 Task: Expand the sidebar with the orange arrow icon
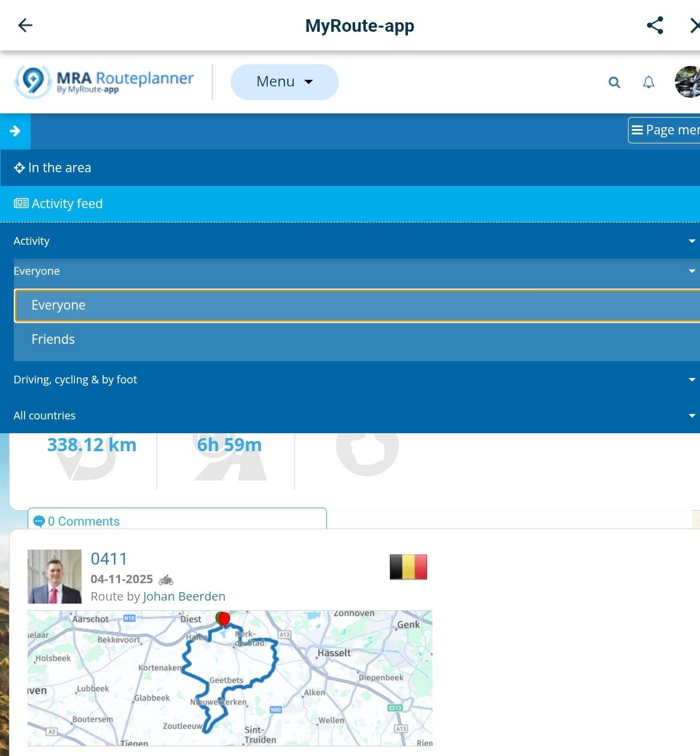[14, 131]
